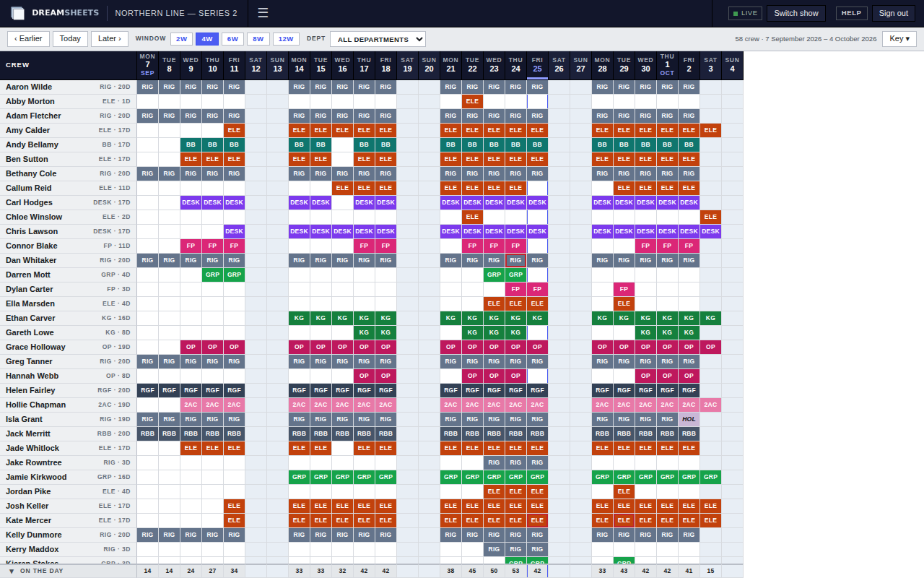924x578 pixels.
Task: Click the On The Day total 53
Action: (x=516, y=571)
